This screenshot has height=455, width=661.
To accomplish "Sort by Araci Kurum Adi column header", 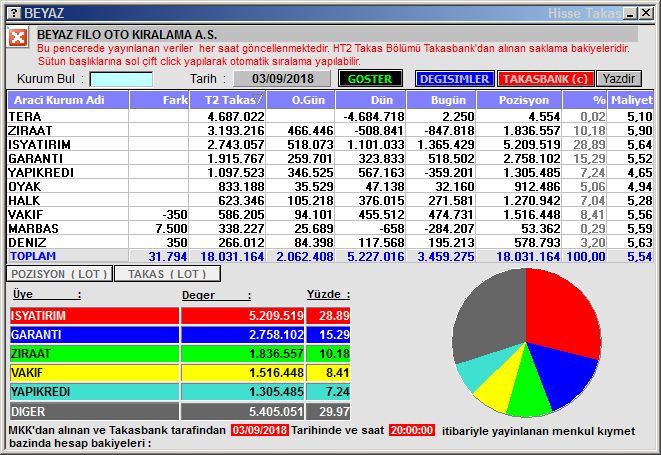I will tap(68, 100).
